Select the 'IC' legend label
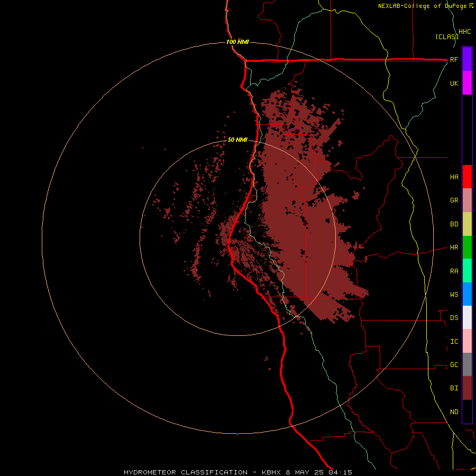The width and height of the screenshot is (476, 476). (x=454, y=342)
